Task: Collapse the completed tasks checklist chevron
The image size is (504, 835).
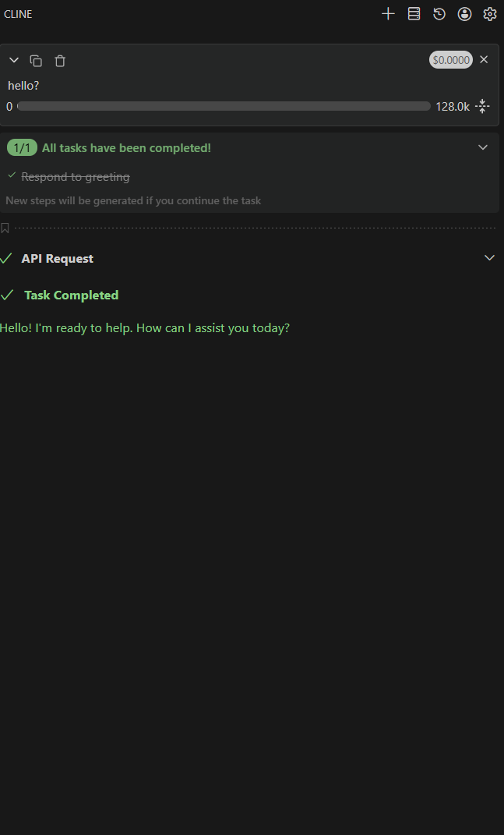Action: tap(483, 147)
